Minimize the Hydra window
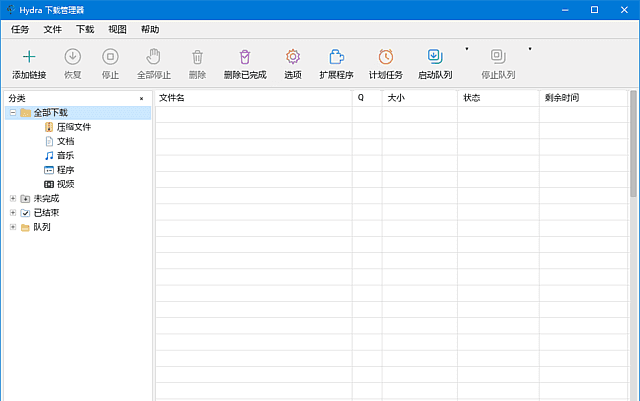640x401 pixels. (x=565, y=10)
